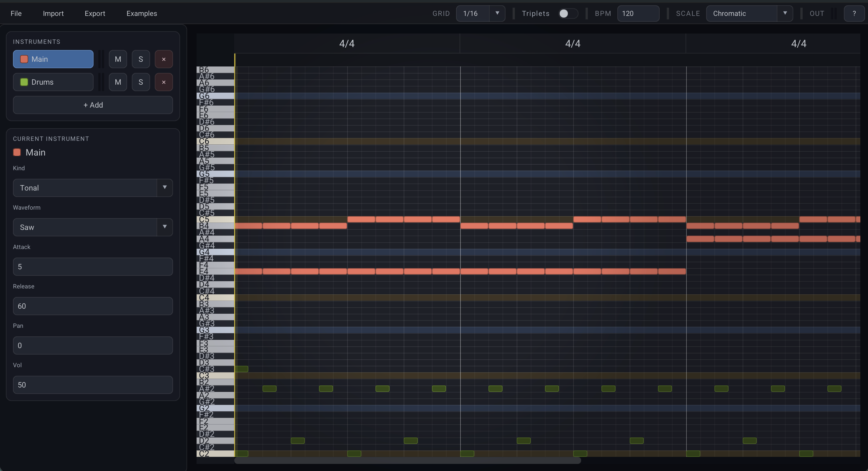Screen dimensions: 868x471
Task: Select the first A4 note in the third bar
Action: coord(700,239)
